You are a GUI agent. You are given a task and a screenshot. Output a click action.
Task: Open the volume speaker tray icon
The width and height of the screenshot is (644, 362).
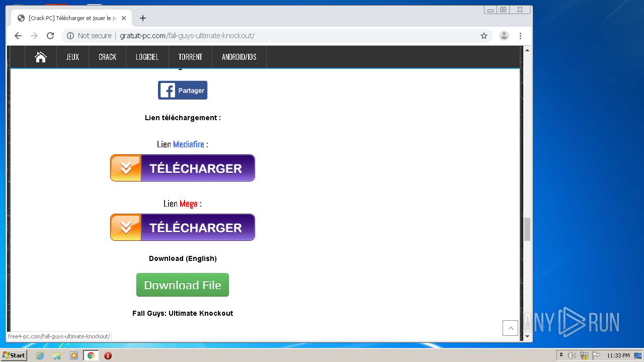[572, 355]
